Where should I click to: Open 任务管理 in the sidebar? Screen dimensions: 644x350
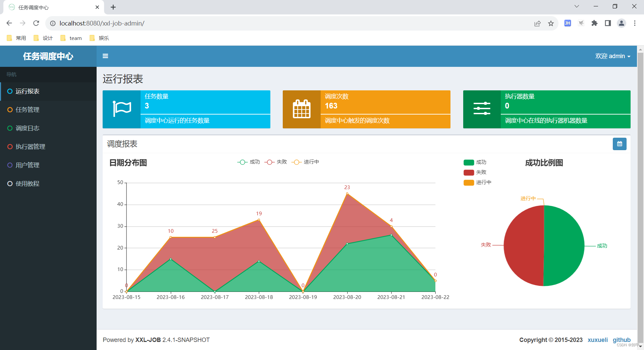(x=48, y=110)
